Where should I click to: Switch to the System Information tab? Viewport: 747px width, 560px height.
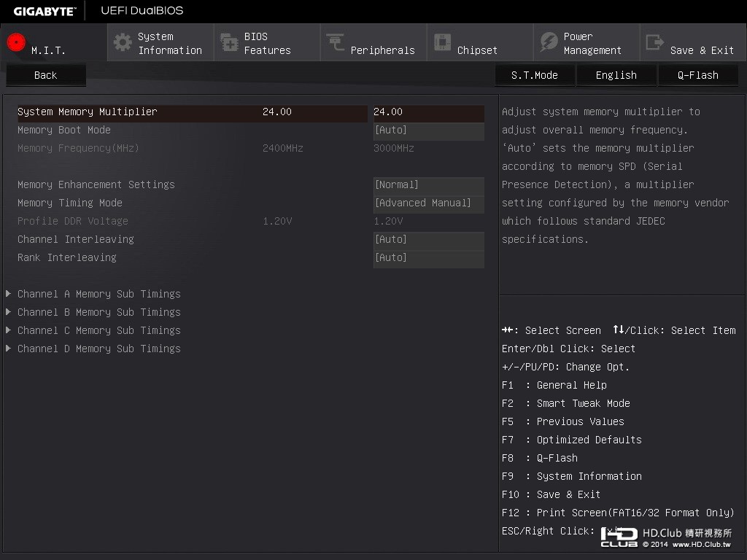click(x=160, y=43)
